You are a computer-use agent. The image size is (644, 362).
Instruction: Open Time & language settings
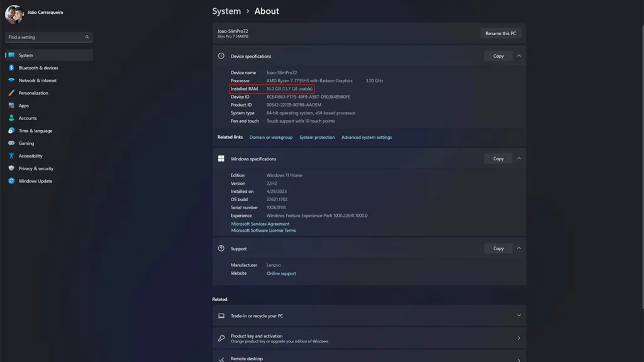coord(49,131)
